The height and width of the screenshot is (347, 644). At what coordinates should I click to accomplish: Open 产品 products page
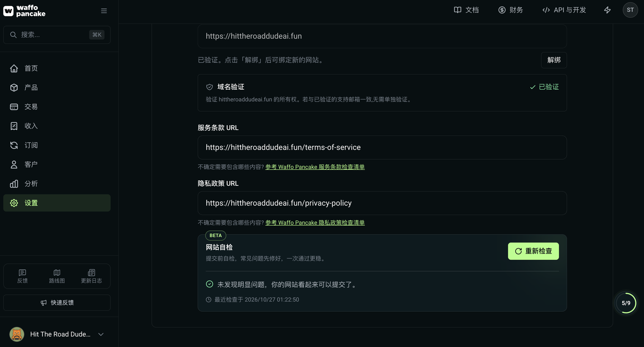tap(57, 88)
